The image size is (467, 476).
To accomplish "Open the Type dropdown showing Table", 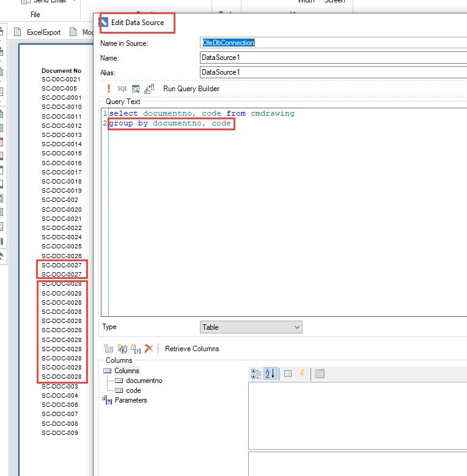I will pyautogui.click(x=251, y=327).
